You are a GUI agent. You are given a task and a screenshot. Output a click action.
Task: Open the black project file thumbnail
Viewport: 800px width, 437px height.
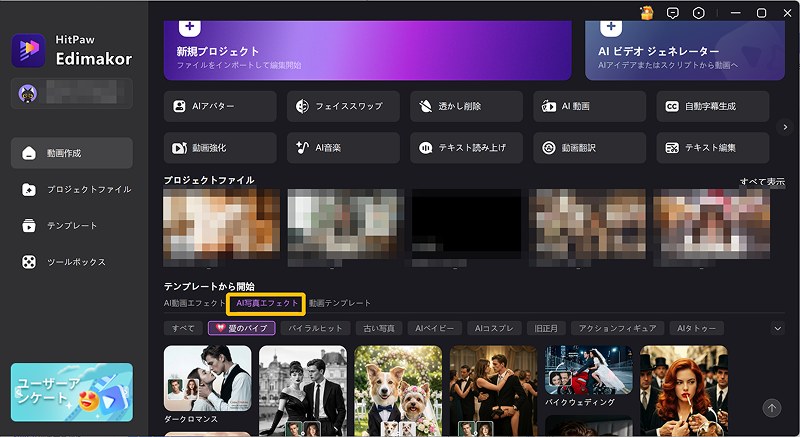click(466, 224)
